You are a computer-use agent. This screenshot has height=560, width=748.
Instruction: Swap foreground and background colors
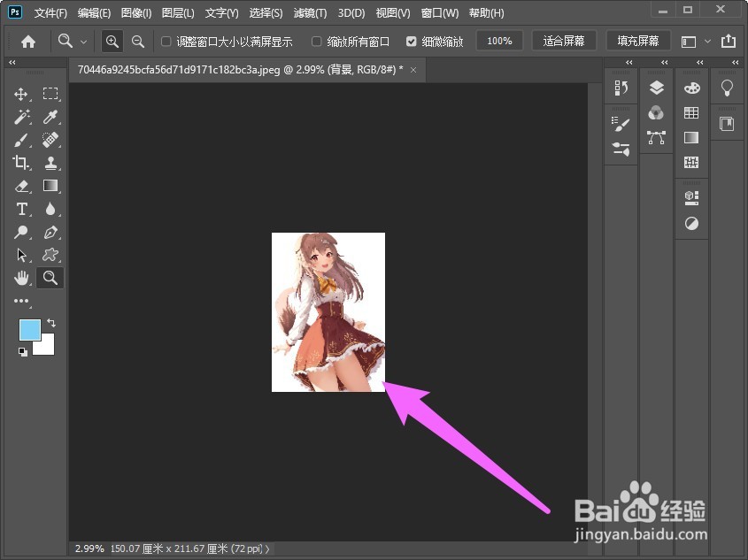click(51, 323)
